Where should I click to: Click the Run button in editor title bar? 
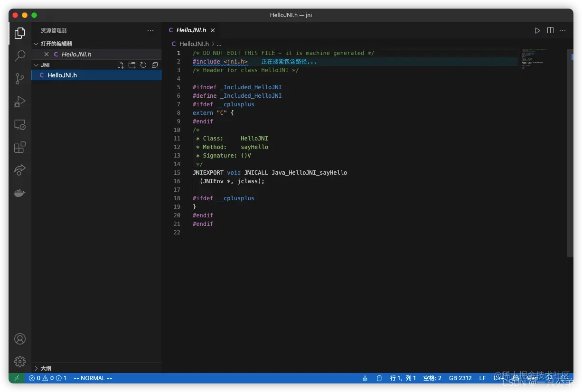click(537, 30)
